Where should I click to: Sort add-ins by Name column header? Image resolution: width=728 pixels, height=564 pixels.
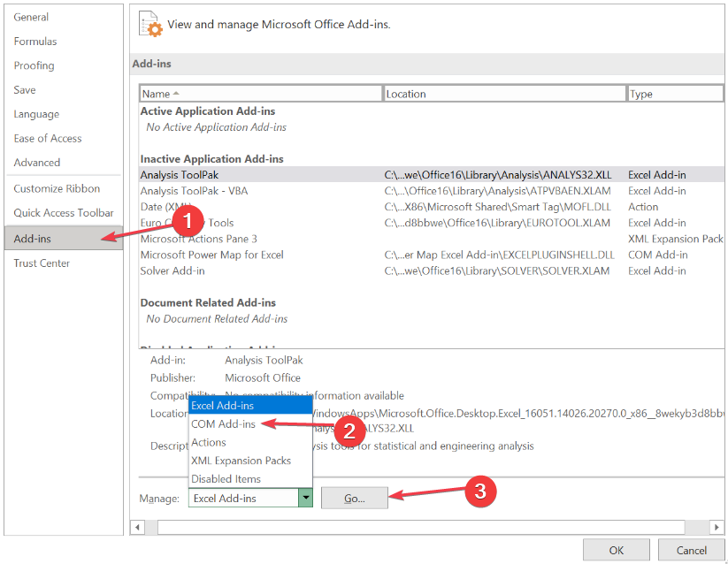(261, 94)
